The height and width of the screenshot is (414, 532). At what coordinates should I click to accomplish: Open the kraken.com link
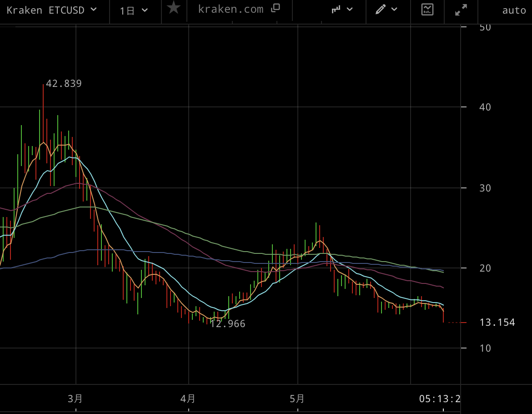(x=231, y=9)
